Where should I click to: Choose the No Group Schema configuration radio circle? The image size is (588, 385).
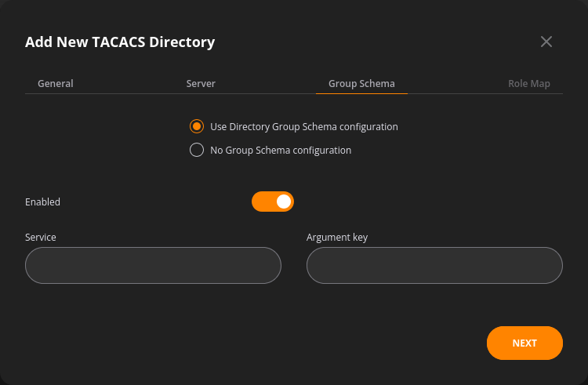click(x=197, y=150)
